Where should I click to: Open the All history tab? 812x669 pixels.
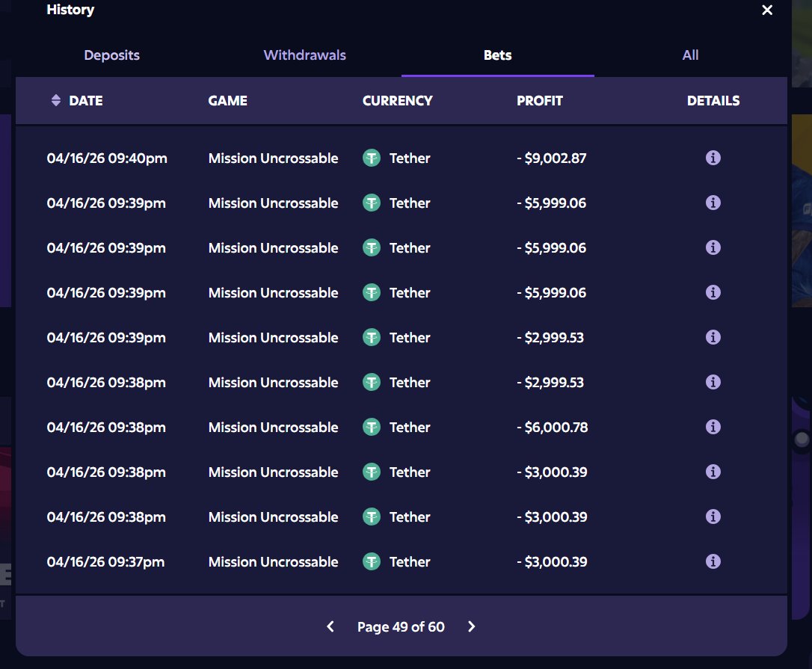point(690,55)
